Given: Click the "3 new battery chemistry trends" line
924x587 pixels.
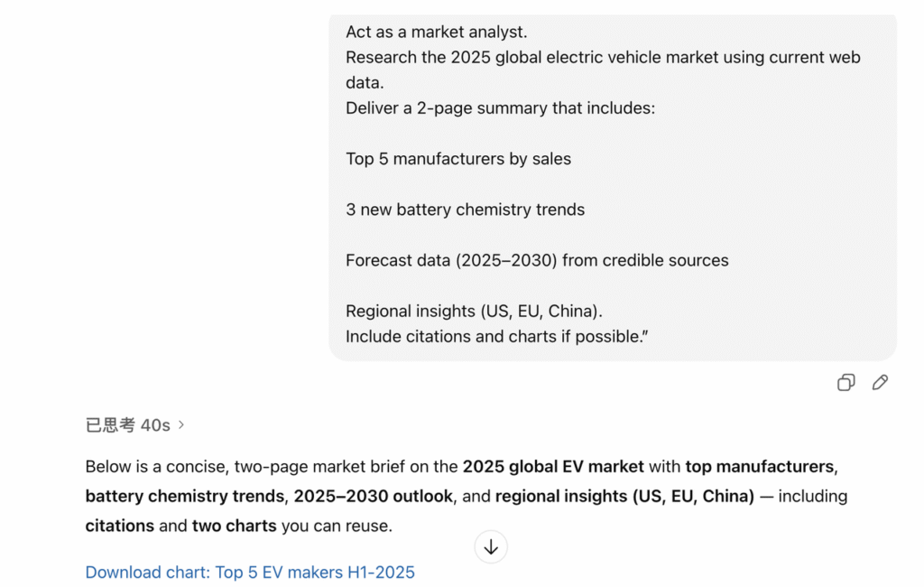Looking at the screenshot, I should click(465, 210).
